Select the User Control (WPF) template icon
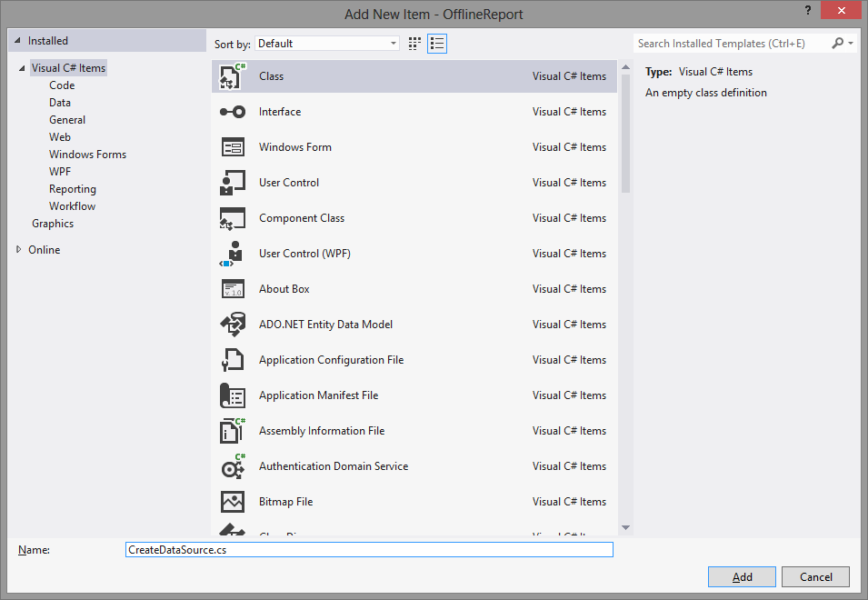 (231, 253)
